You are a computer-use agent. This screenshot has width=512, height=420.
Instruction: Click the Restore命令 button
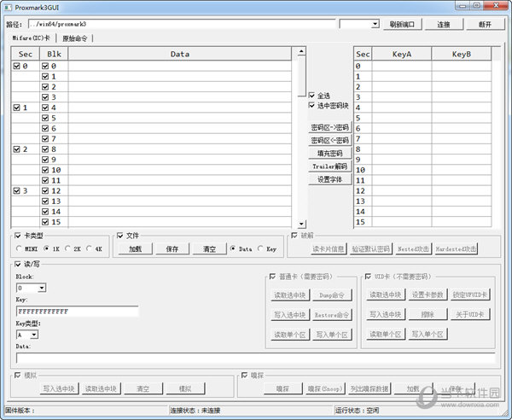(332, 315)
